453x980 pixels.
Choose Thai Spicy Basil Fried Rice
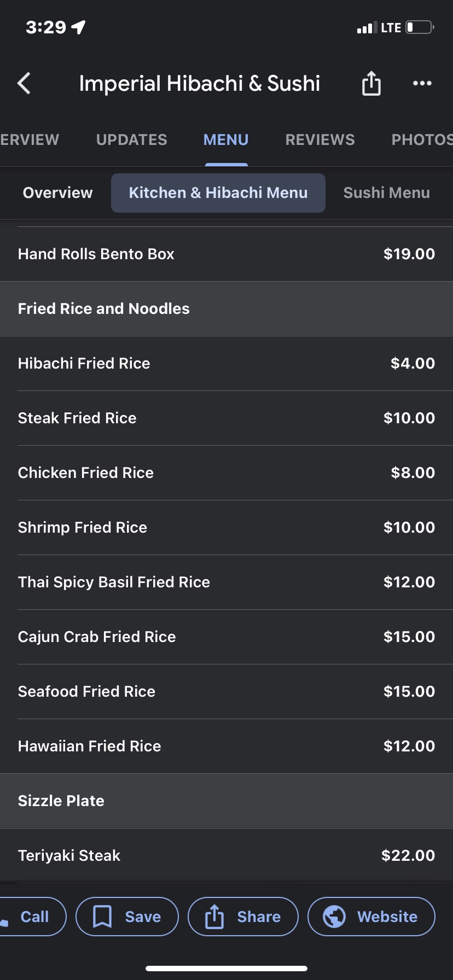[x=114, y=582]
